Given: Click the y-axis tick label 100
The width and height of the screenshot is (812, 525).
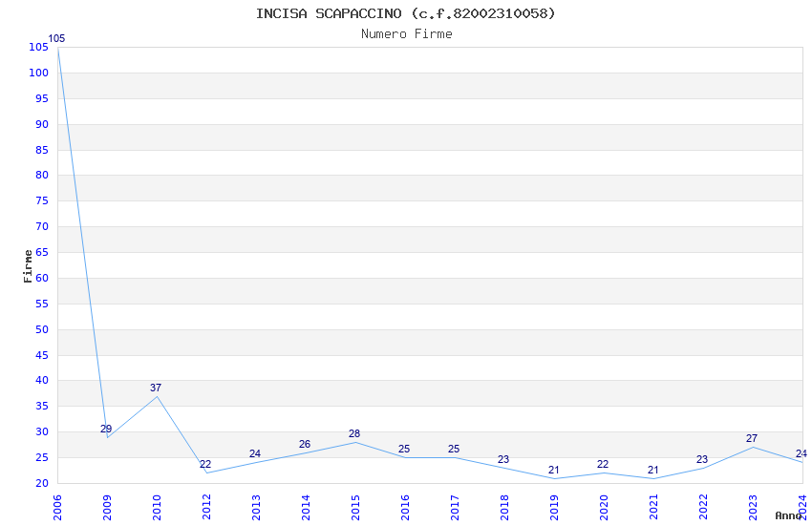Looking at the screenshot, I should pos(38,73).
